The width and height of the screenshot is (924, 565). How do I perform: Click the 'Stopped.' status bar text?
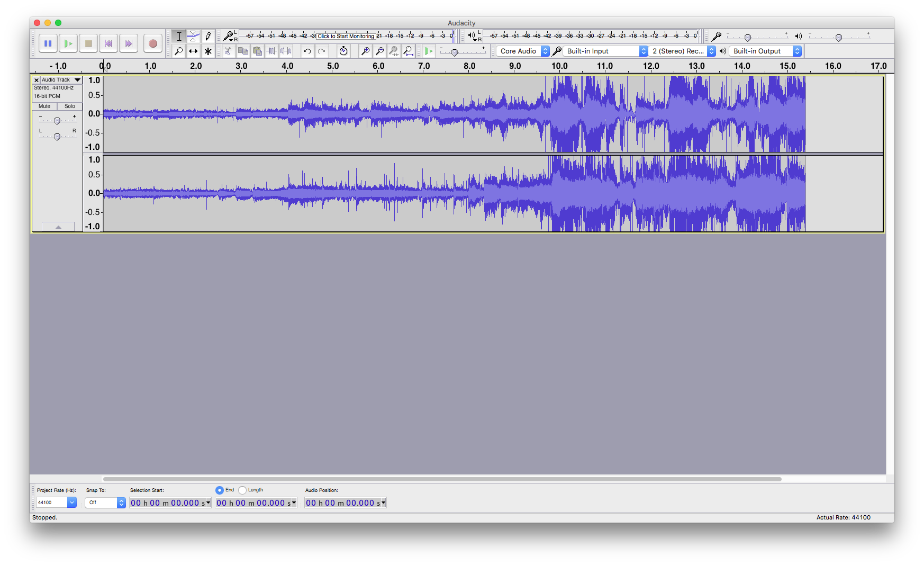[x=45, y=518]
